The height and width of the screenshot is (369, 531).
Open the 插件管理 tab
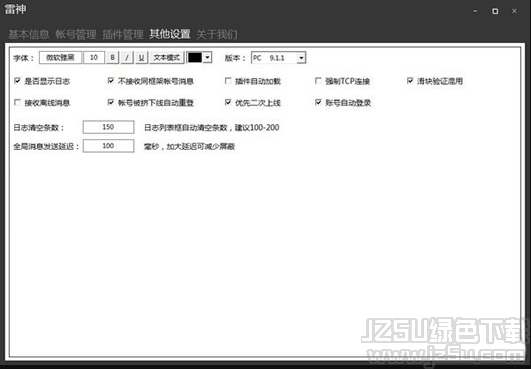tap(123, 34)
